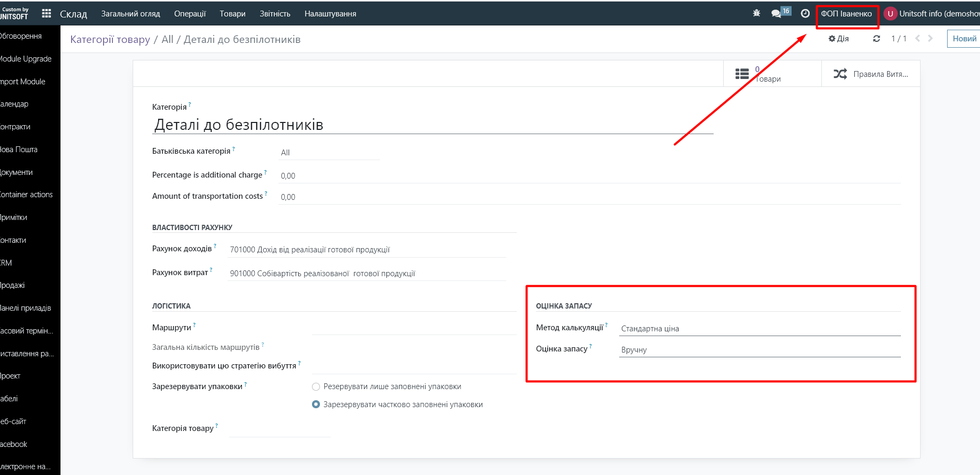Open the 'Оцінка запасу' dropdown
980x475 pixels.
pyautogui.click(x=759, y=350)
